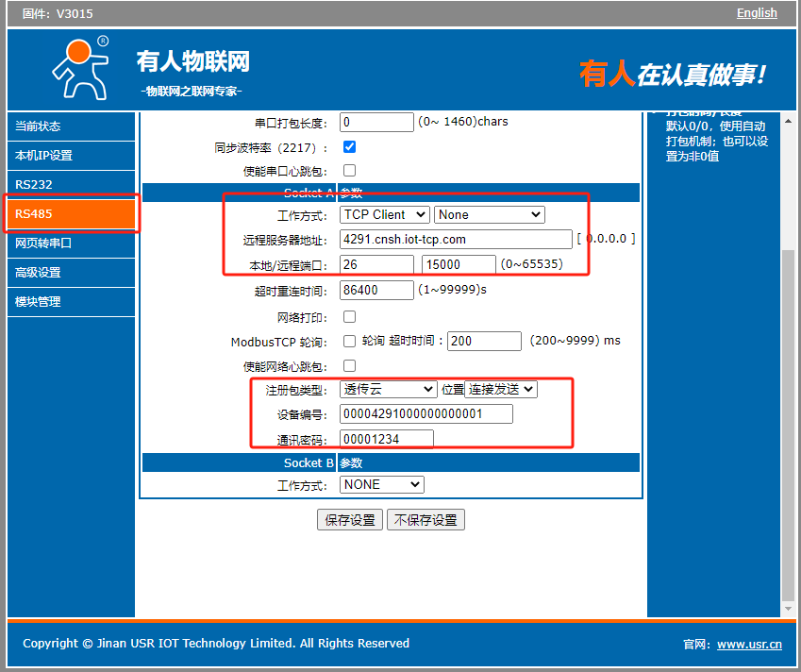Click the 远程服务器地址 input field

[x=456, y=239]
